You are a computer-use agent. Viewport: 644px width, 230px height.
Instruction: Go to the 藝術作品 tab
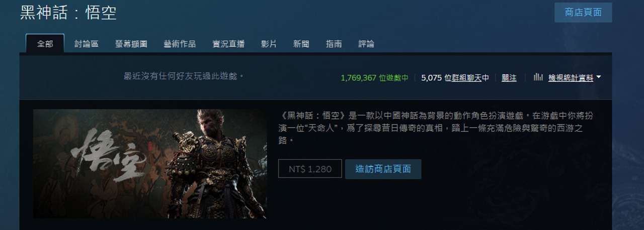[180, 44]
